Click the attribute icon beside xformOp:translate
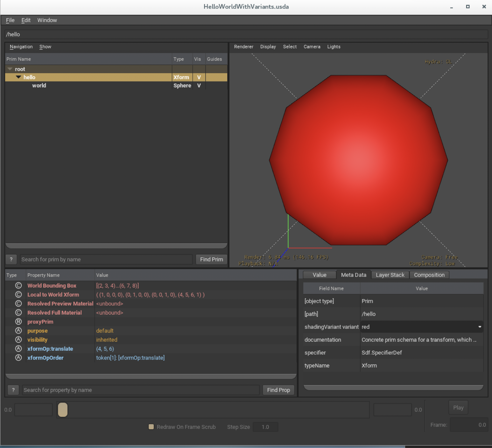This screenshot has width=492, height=448. [x=18, y=349]
